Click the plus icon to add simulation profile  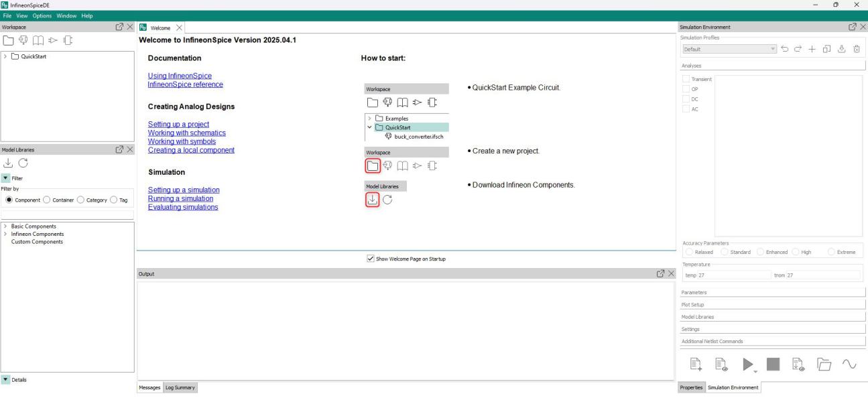click(812, 49)
